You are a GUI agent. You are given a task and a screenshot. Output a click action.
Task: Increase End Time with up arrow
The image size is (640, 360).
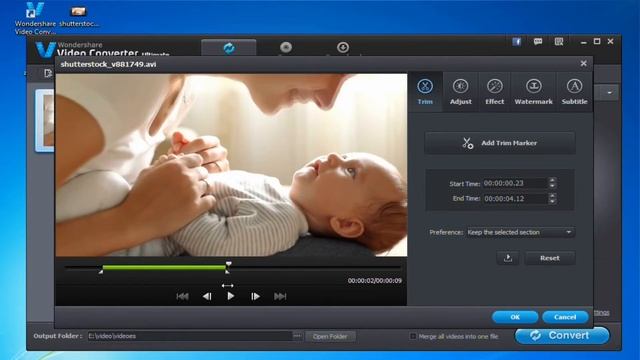pos(552,196)
